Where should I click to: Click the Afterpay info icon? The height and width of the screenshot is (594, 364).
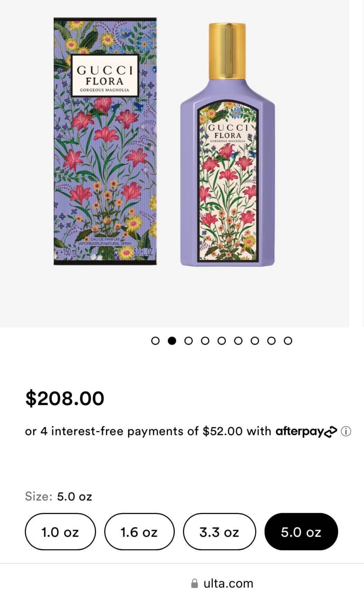pos(346,431)
